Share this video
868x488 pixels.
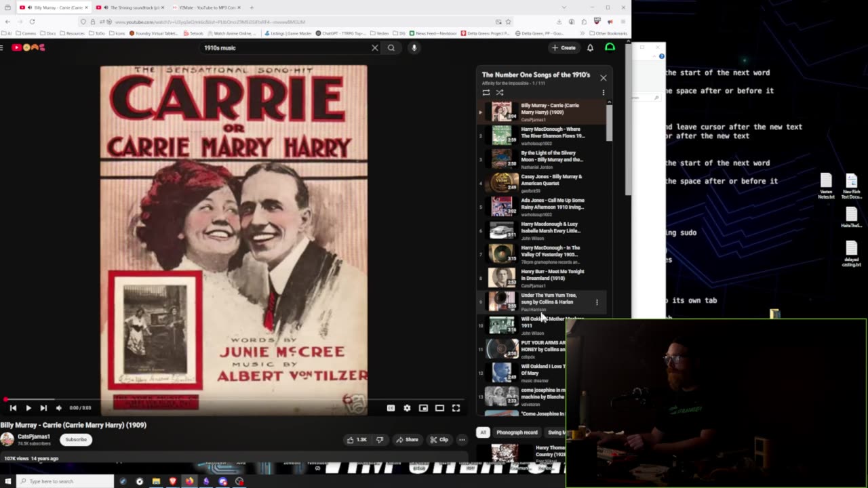point(407,439)
